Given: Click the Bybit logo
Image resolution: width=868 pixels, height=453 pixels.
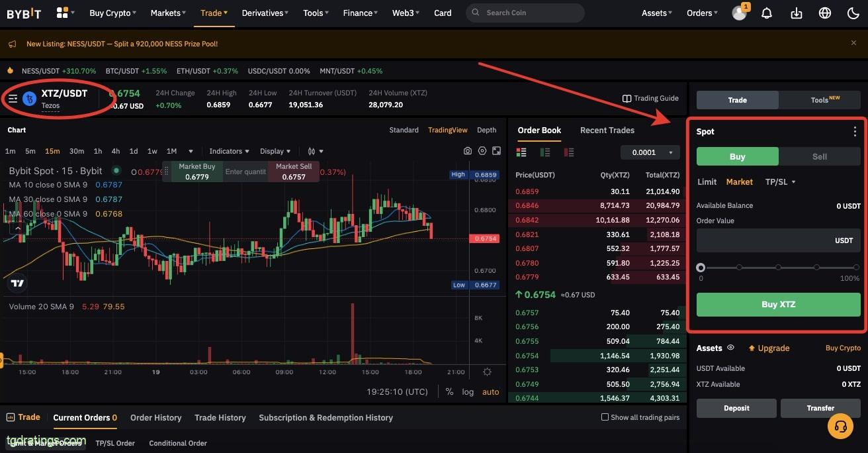Looking at the screenshot, I should pyautogui.click(x=24, y=13).
